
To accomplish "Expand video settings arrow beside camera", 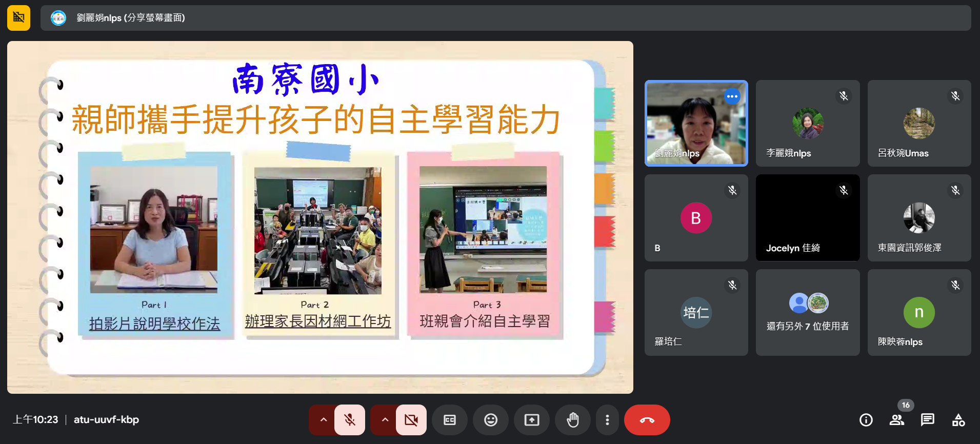I will coord(385,420).
